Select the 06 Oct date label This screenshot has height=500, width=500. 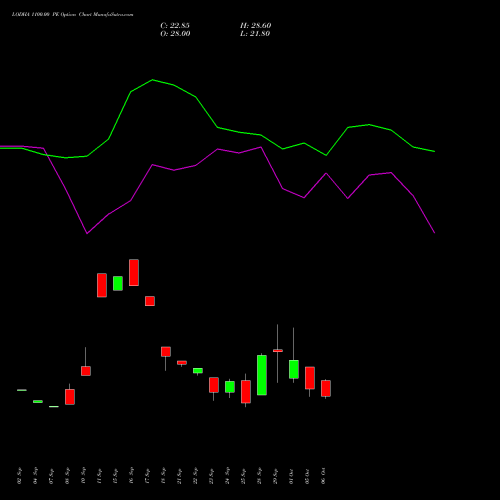tap(323, 476)
